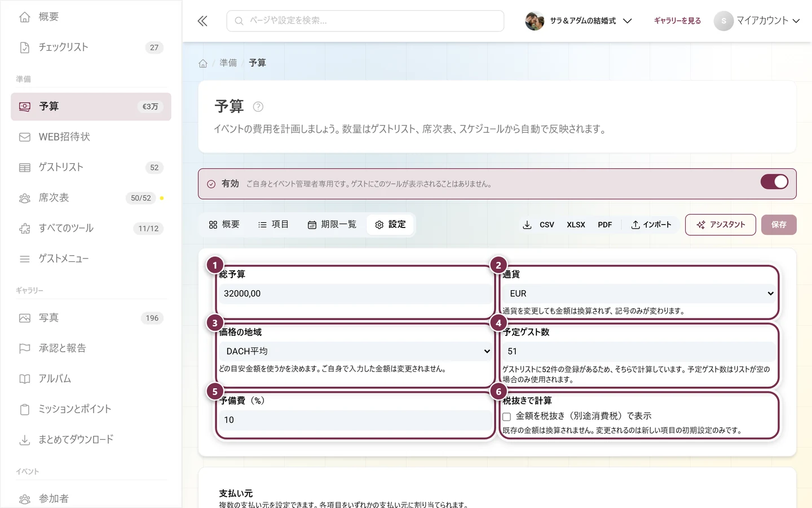The image size is (812, 508).
Task: Click 準備 in the breadcrumb
Action: [228, 63]
